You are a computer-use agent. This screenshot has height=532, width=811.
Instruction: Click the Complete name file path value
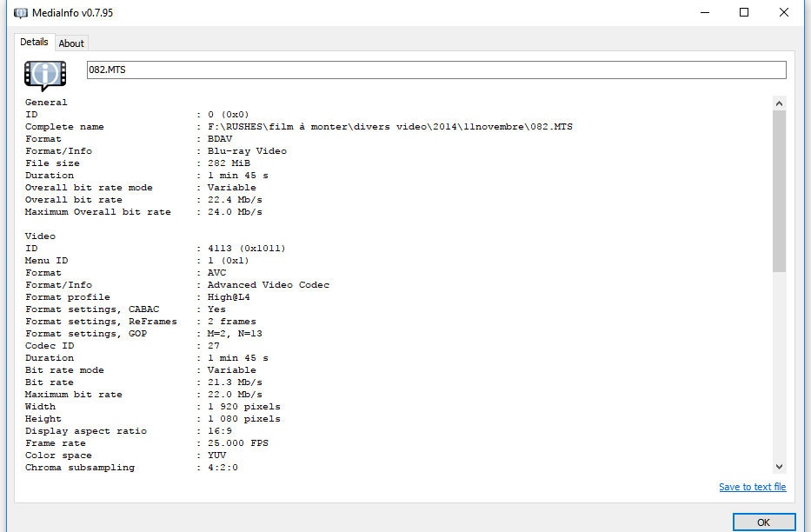coord(390,127)
